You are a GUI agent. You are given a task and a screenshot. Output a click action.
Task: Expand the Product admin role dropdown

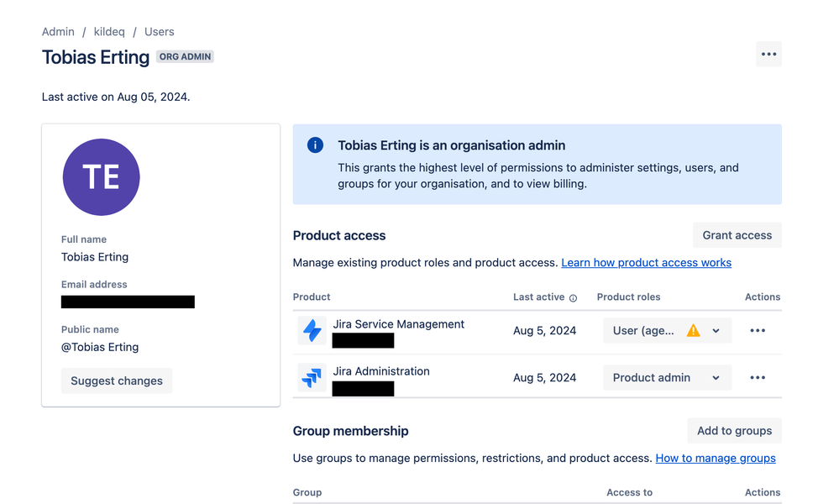pyautogui.click(x=716, y=378)
